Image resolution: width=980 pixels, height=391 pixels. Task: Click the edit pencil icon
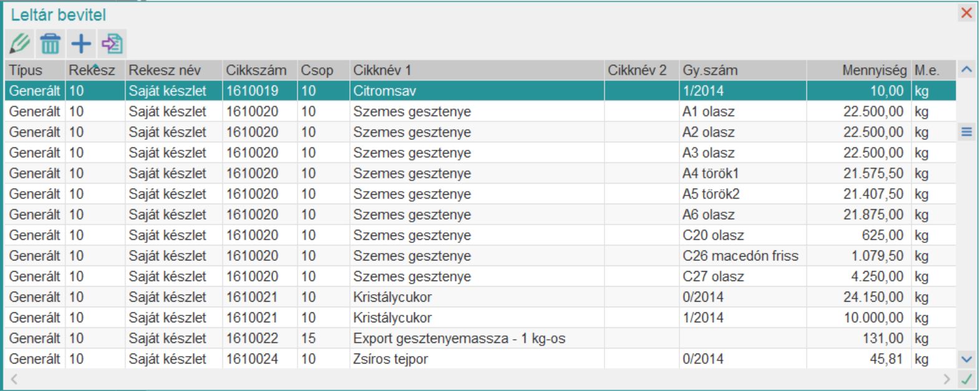click(20, 44)
